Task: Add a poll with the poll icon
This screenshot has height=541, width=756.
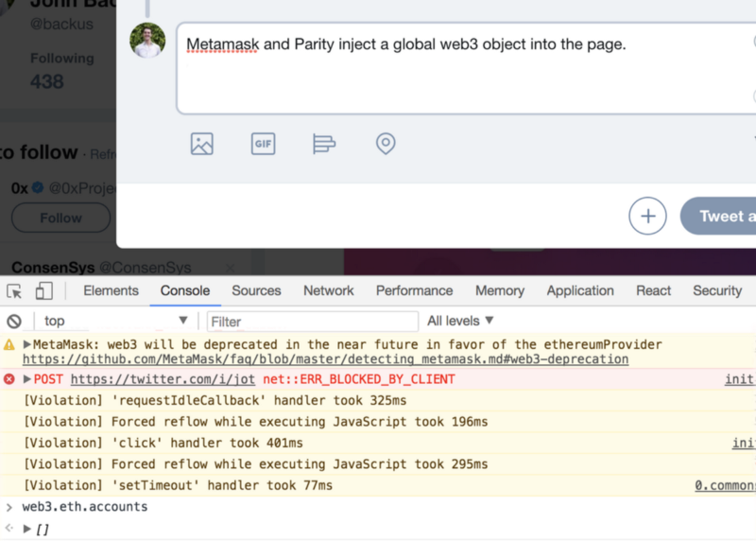Action: point(324,144)
